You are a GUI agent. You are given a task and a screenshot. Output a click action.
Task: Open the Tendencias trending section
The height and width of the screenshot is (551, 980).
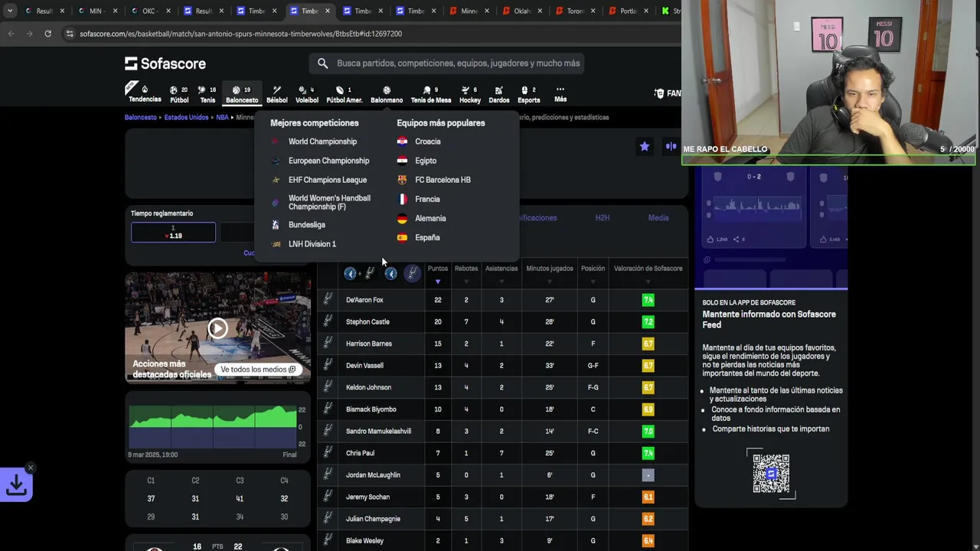click(x=145, y=94)
